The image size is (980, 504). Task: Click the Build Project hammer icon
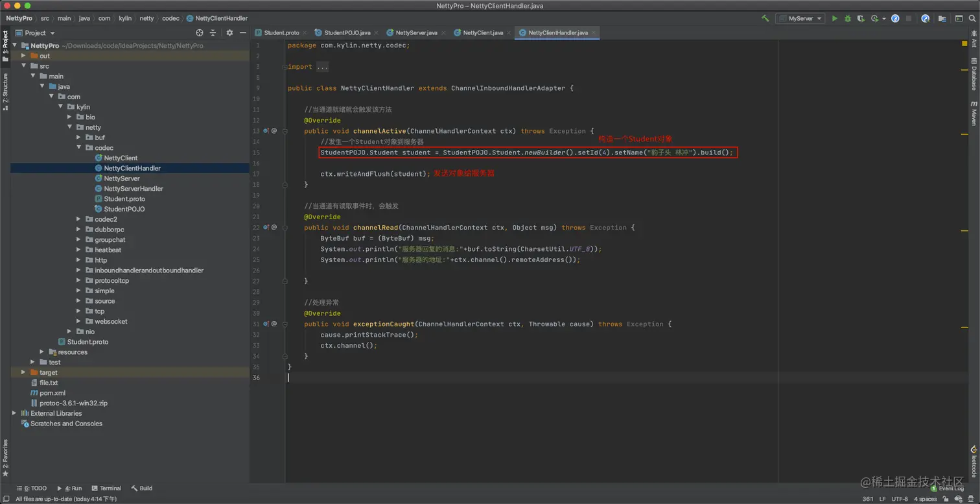coord(765,19)
